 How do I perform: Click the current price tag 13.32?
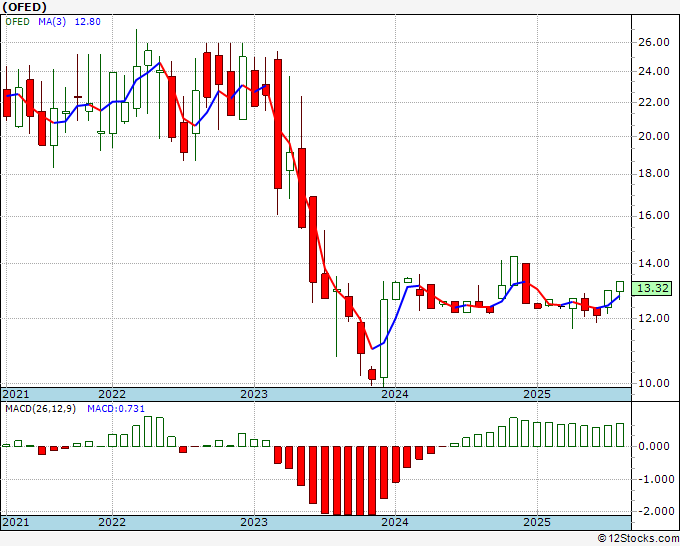[652, 288]
